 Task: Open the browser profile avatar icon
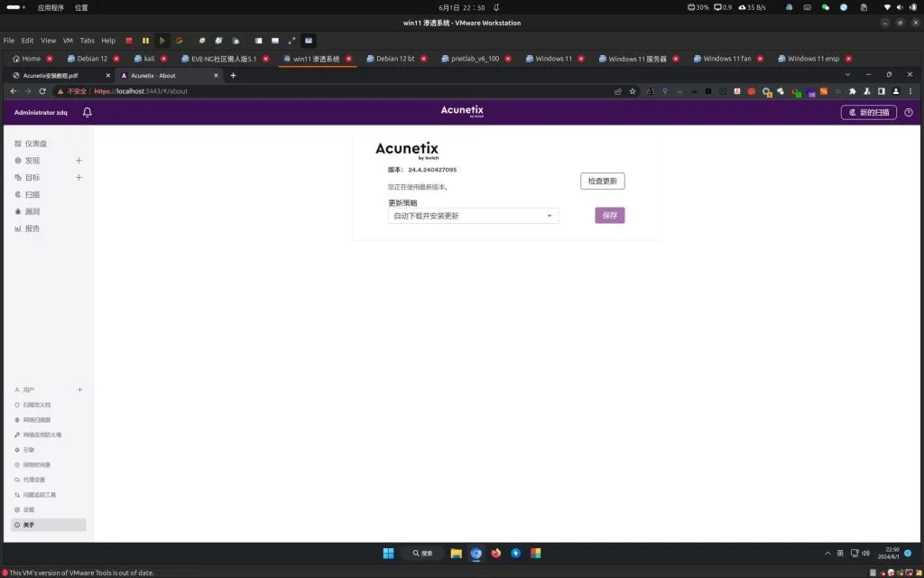pos(896,91)
